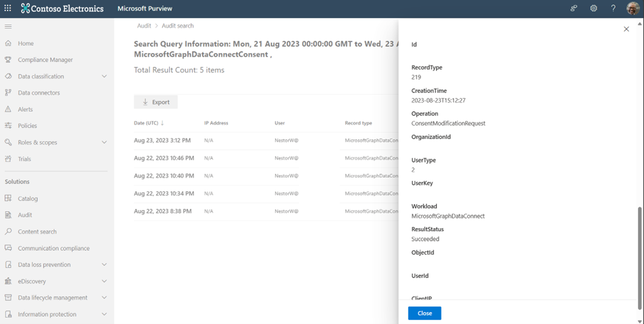Click the Data lifecycle management icon
Image resolution: width=644 pixels, height=324 pixels.
pos(8,298)
